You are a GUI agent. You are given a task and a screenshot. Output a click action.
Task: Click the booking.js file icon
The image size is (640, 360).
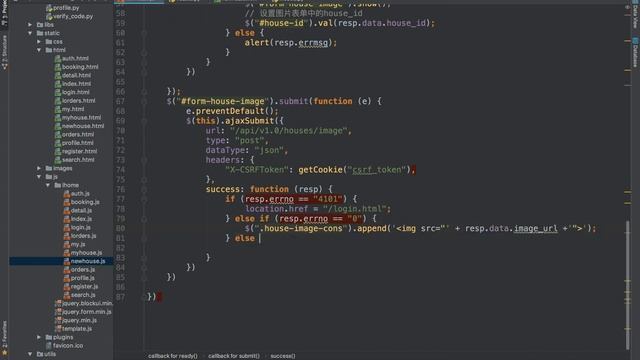[x=67, y=202]
